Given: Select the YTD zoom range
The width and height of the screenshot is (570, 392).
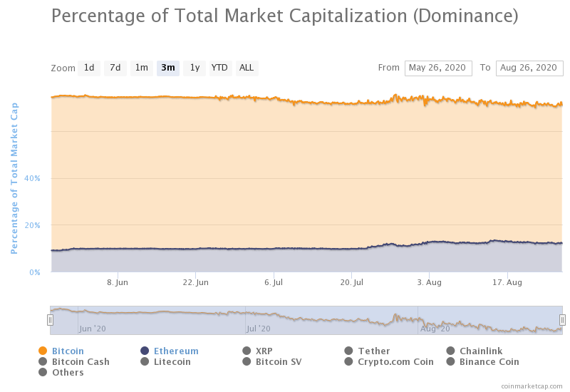Looking at the screenshot, I should (220, 68).
